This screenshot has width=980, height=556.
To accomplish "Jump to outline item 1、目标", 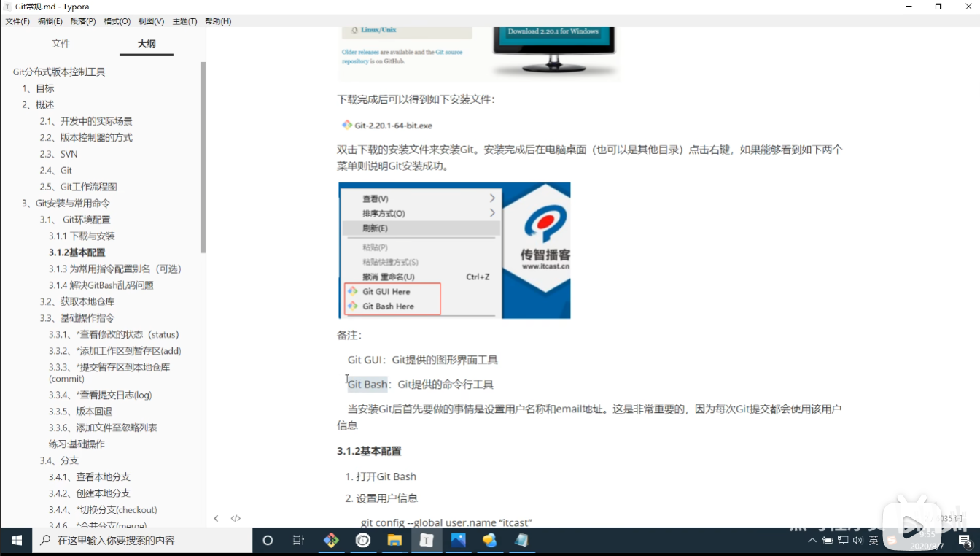I will tap(38, 88).
